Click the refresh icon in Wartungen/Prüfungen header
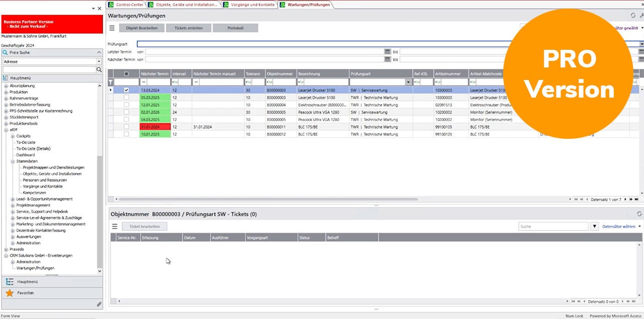This screenshot has height=319, width=644. click(x=633, y=16)
